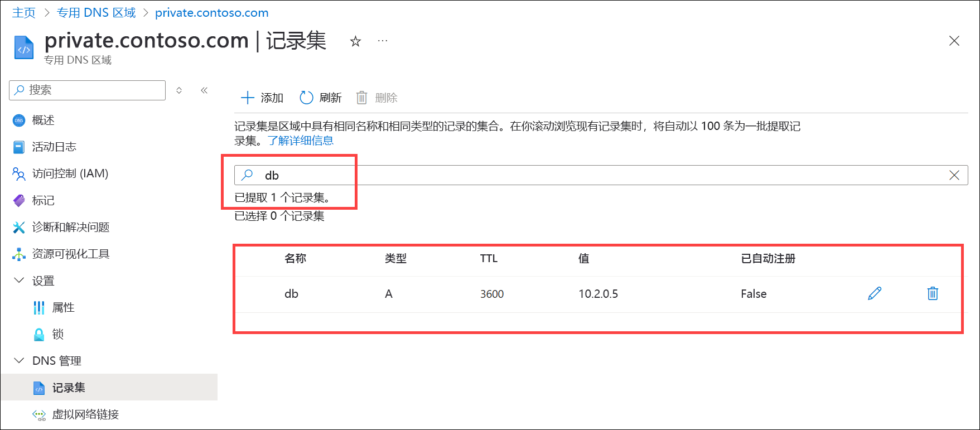The width and height of the screenshot is (980, 430).
Task: Refresh the list via 刷新
Action: pyautogui.click(x=321, y=98)
